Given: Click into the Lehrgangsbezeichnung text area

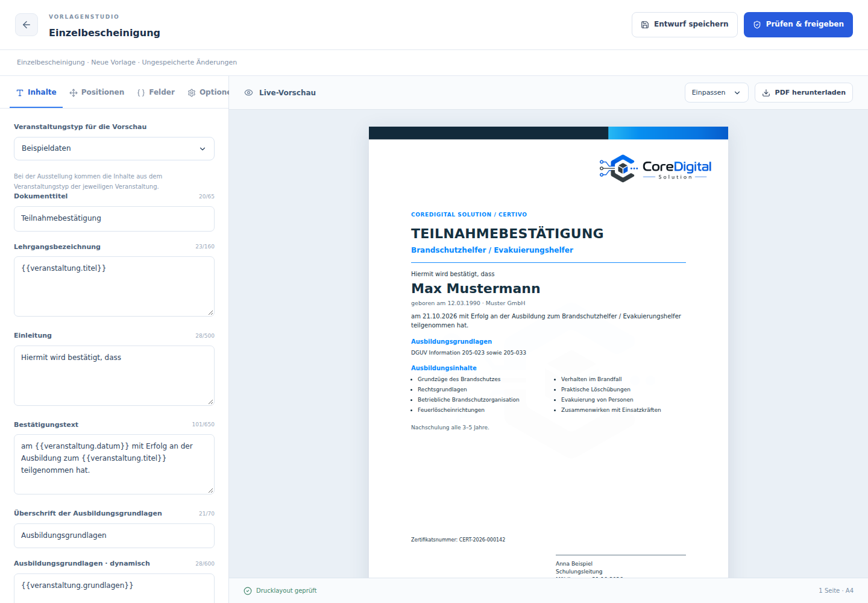Looking at the screenshot, I should point(114,286).
